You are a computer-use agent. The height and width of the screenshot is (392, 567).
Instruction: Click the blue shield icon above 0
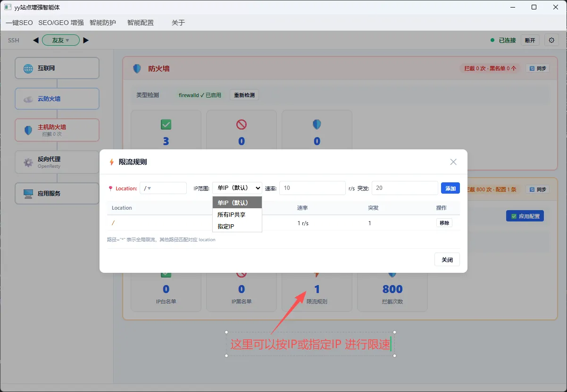tap(317, 124)
